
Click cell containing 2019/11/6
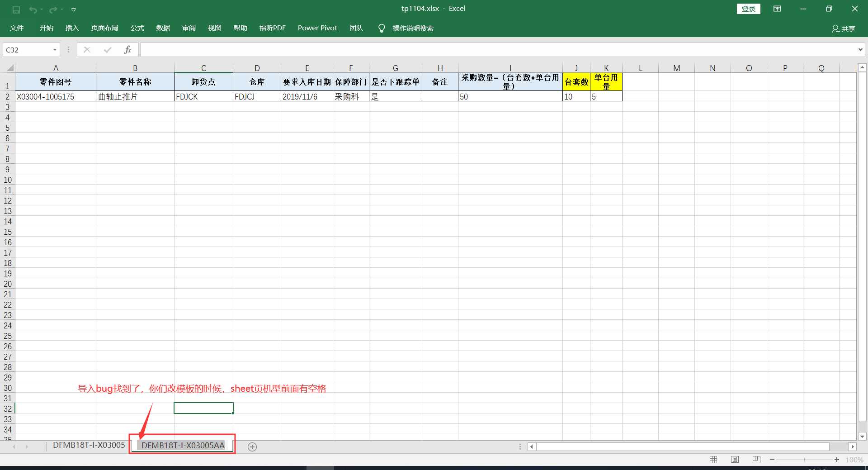[307, 96]
